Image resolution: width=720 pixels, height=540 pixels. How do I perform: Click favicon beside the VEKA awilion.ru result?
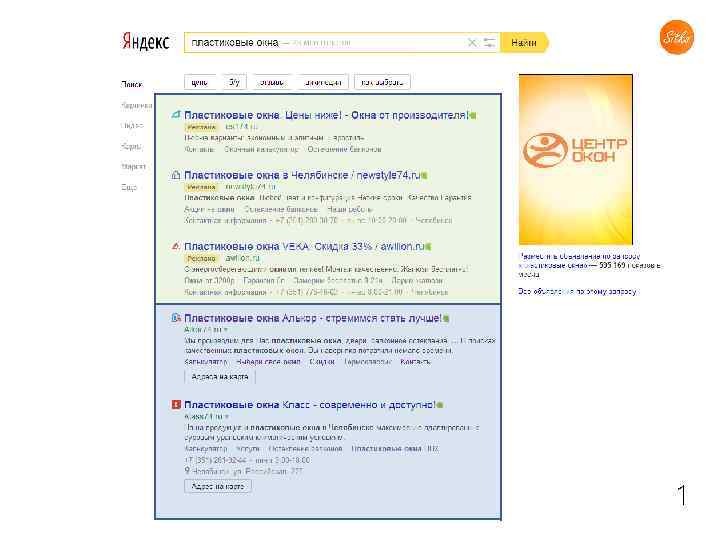[x=176, y=246]
